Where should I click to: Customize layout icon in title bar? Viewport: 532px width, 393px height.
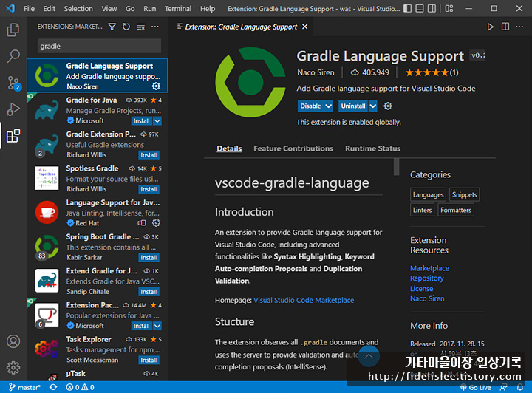pos(449,8)
